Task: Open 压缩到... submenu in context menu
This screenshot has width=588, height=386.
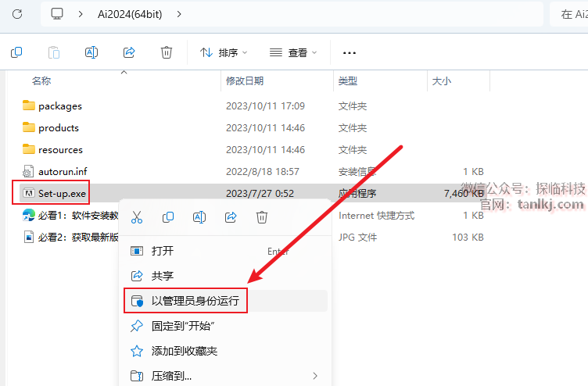Action: pyautogui.click(x=226, y=376)
